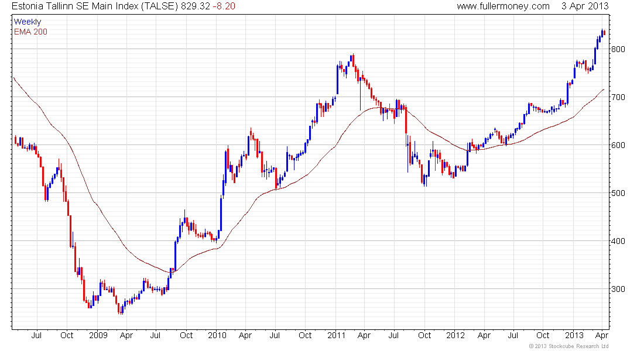Open the www.fullermoney.com link text

coord(503,6)
